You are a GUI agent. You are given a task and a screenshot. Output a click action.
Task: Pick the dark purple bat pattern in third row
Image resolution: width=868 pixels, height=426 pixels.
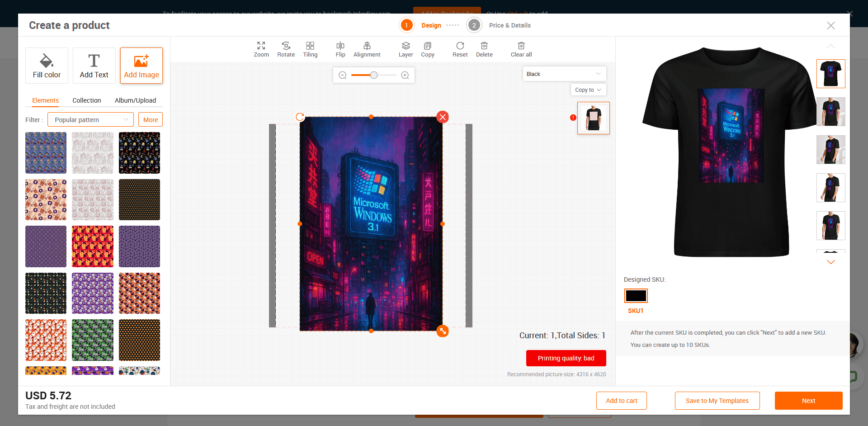(139, 246)
